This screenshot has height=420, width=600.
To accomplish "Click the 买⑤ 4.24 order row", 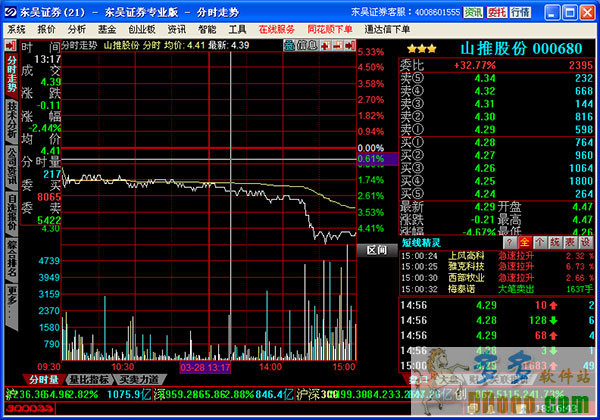I will click(497, 194).
